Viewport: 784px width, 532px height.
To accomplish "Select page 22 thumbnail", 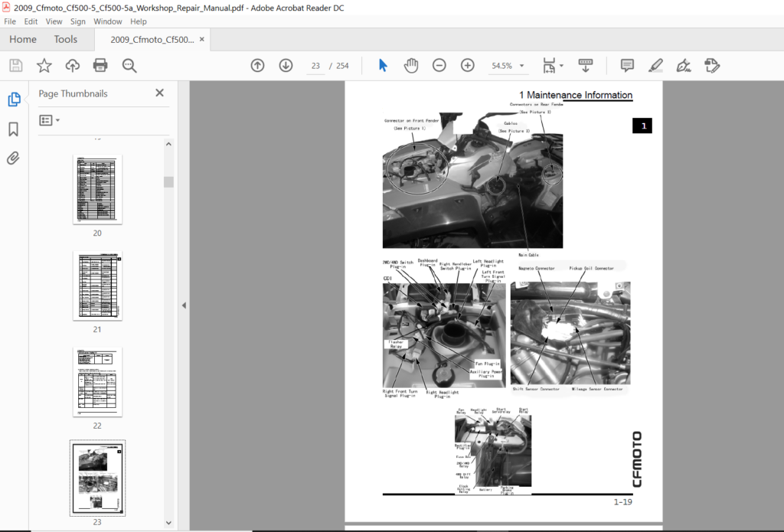I will click(97, 382).
